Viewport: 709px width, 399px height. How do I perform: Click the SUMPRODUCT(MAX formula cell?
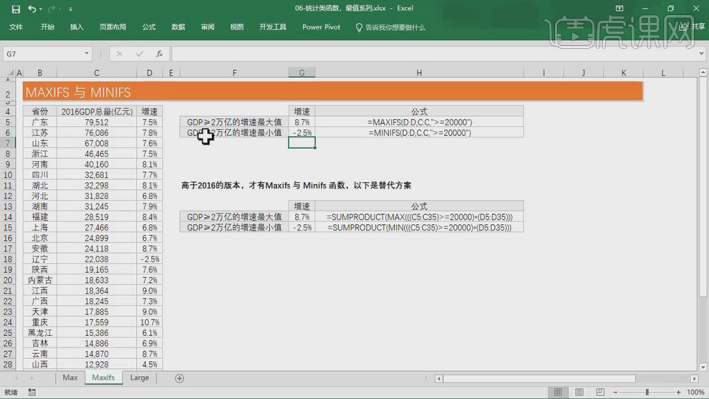tap(419, 217)
